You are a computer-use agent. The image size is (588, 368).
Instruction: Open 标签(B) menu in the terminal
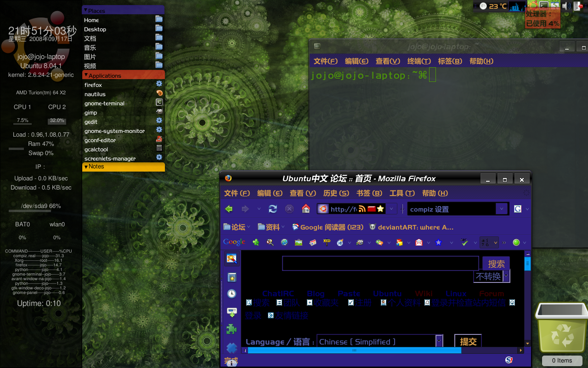coord(450,61)
